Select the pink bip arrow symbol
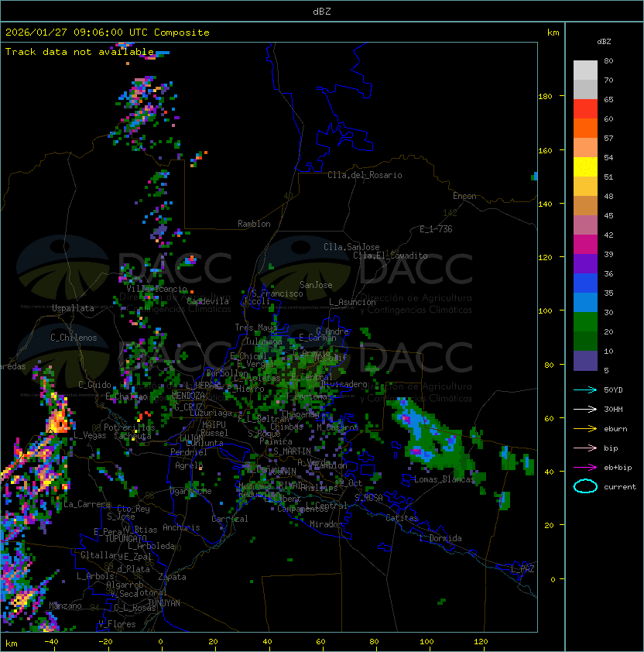Screen dimensions: 644x652 [x=585, y=448]
